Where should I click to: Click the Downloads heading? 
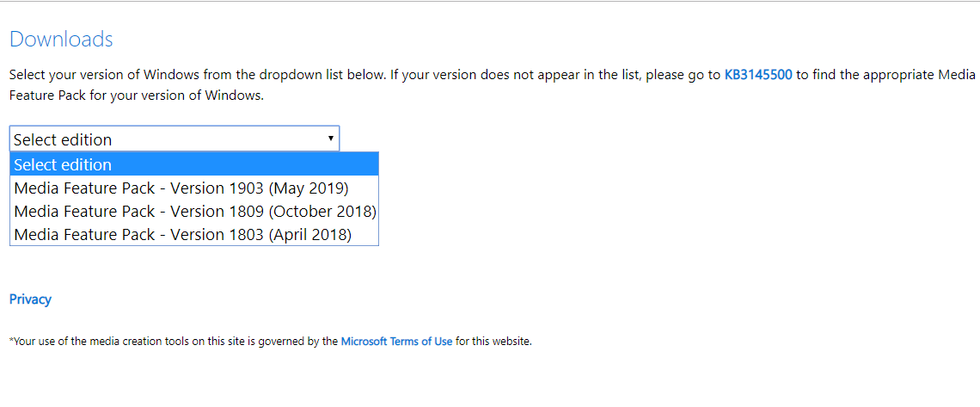click(x=61, y=40)
